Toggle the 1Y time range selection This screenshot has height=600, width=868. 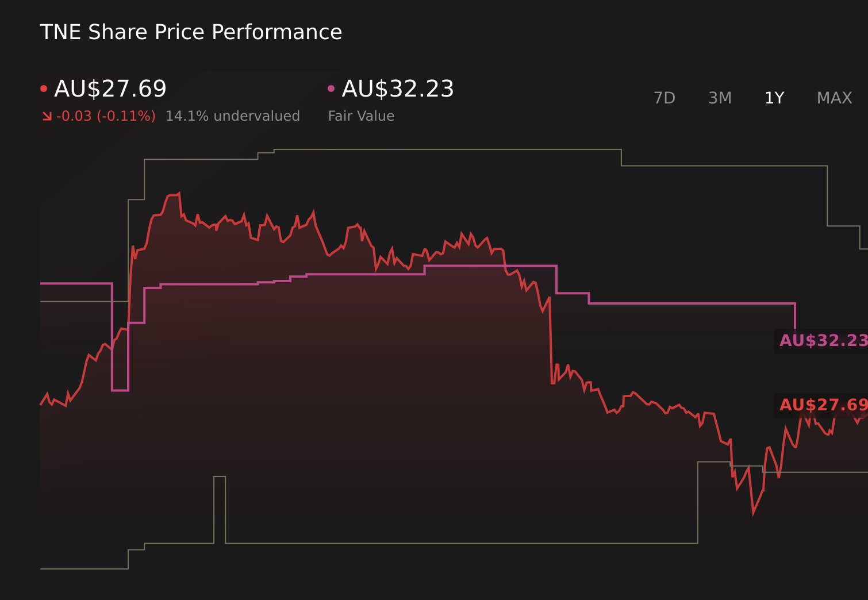pyautogui.click(x=774, y=98)
